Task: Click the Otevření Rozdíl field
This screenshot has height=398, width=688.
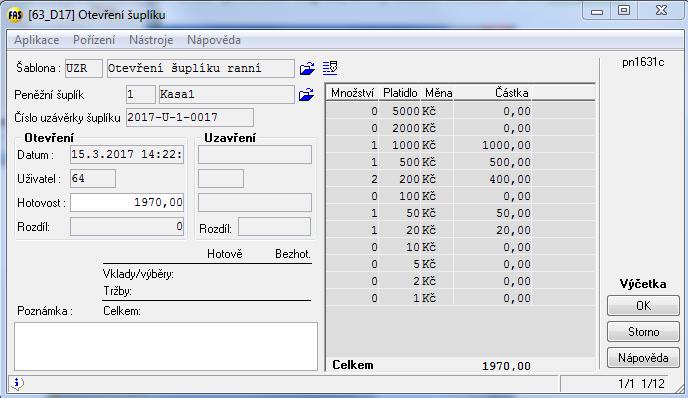Action: (x=127, y=226)
